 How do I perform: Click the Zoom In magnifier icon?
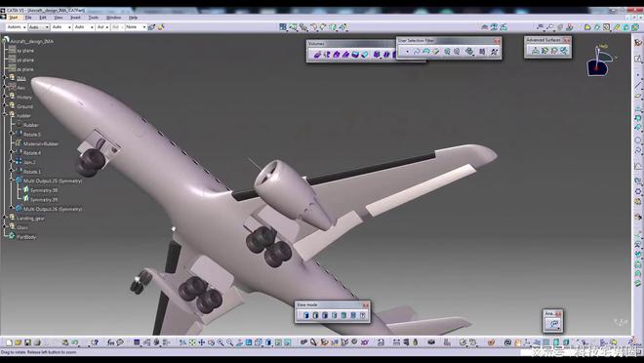point(221,343)
